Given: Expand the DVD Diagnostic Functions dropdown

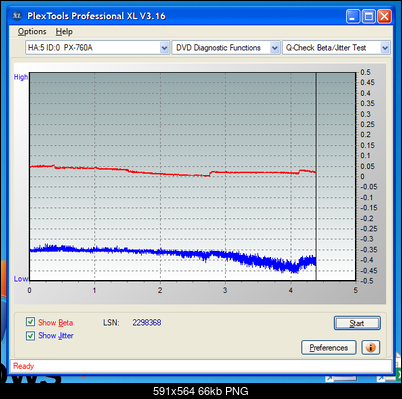Looking at the screenshot, I should [274, 48].
